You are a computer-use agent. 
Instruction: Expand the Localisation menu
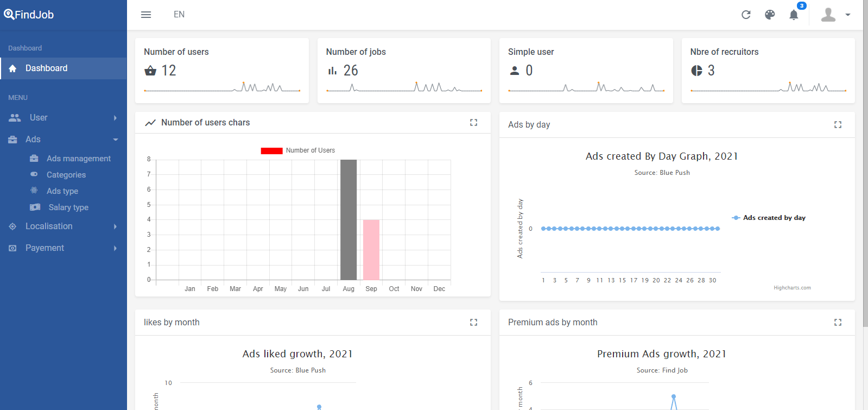[63, 226]
